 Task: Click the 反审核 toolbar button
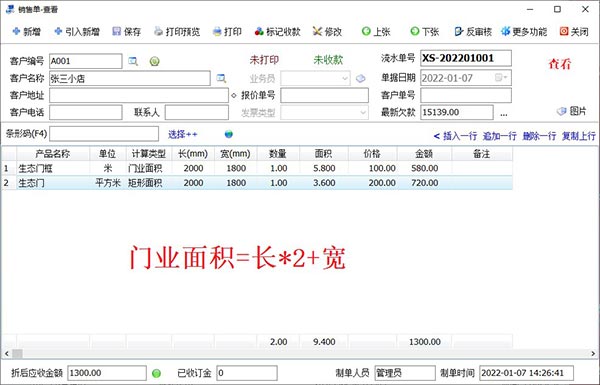[473, 32]
